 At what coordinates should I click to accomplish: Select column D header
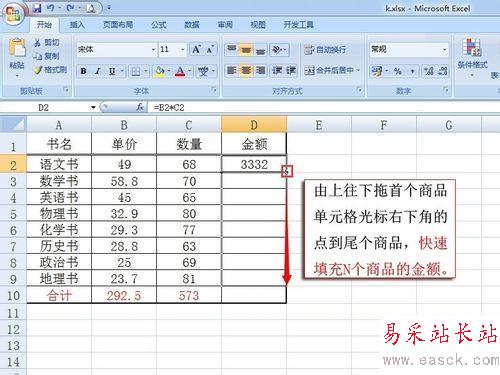pos(254,125)
